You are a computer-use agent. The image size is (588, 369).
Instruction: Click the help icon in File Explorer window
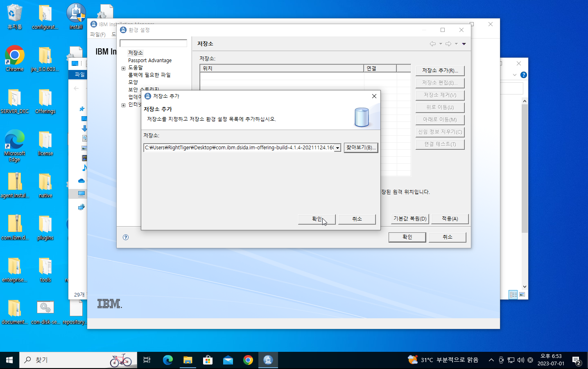(x=523, y=75)
